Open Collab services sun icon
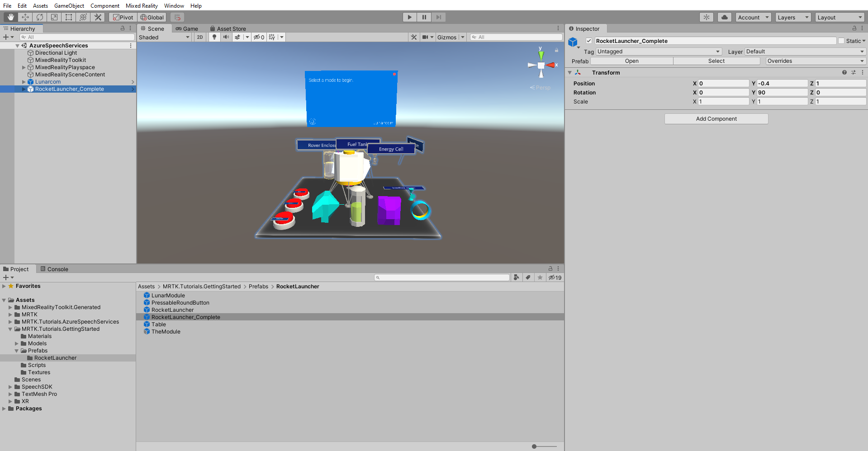868x451 pixels. 707,17
